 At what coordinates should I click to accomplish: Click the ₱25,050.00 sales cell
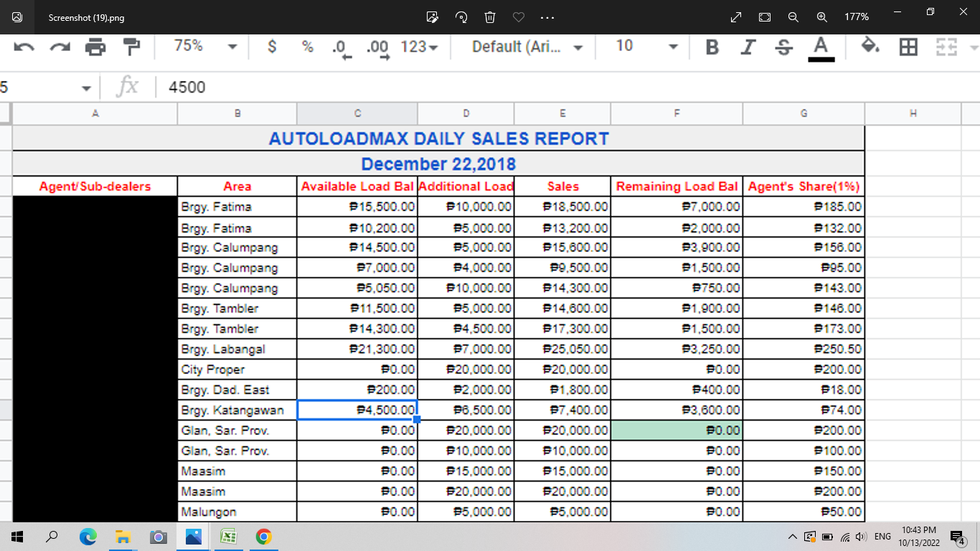tap(562, 349)
